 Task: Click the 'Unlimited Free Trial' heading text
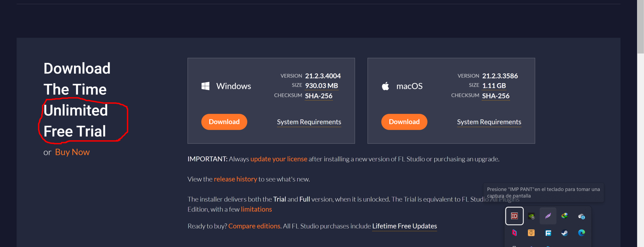[75, 121]
